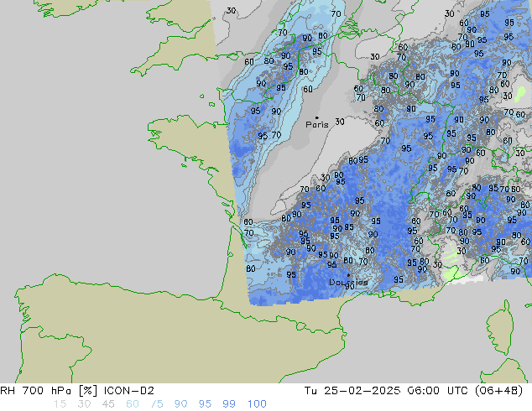This screenshot has height=411, width=532.
Task: Click the ICON-D2 model name
Action: click(129, 391)
